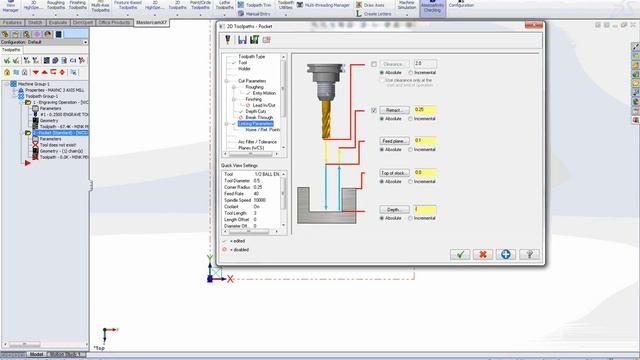The width and height of the screenshot is (640, 360).
Task: Select Incremental for Feed plane
Action: pyautogui.click(x=411, y=150)
